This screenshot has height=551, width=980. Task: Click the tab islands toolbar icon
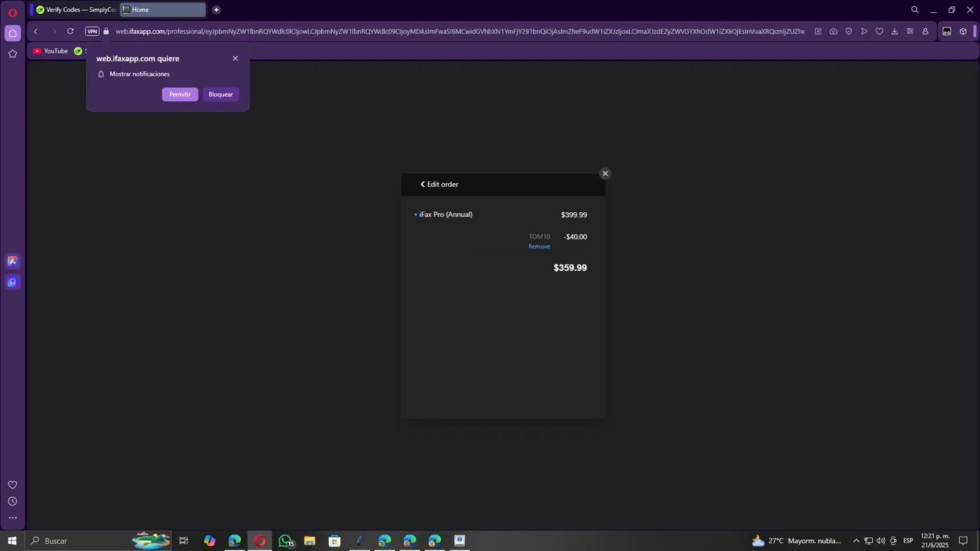pos(947,31)
